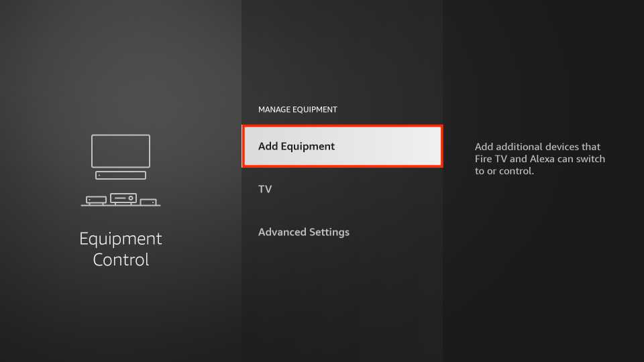Click the MANAGE EQUIPMENT header text

tap(297, 109)
